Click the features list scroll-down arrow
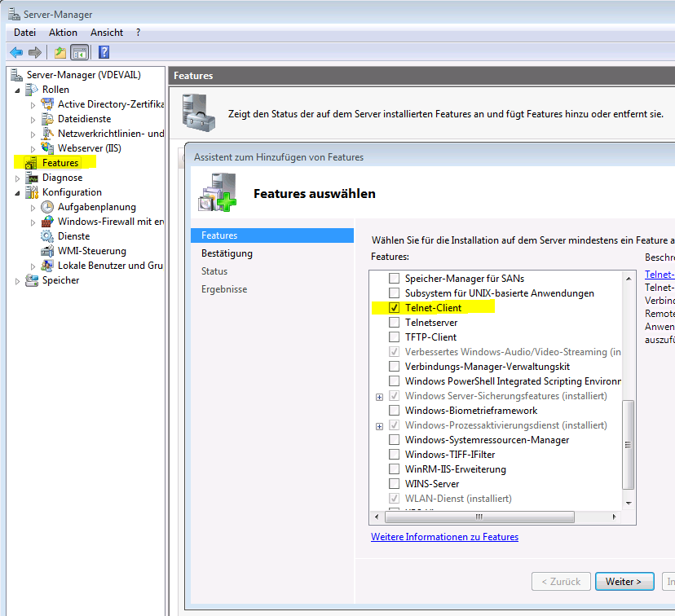The image size is (675, 616). tap(629, 503)
